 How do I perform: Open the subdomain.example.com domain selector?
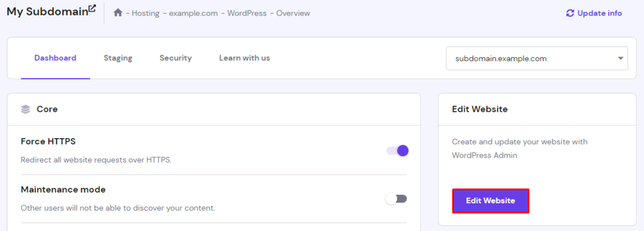point(537,58)
